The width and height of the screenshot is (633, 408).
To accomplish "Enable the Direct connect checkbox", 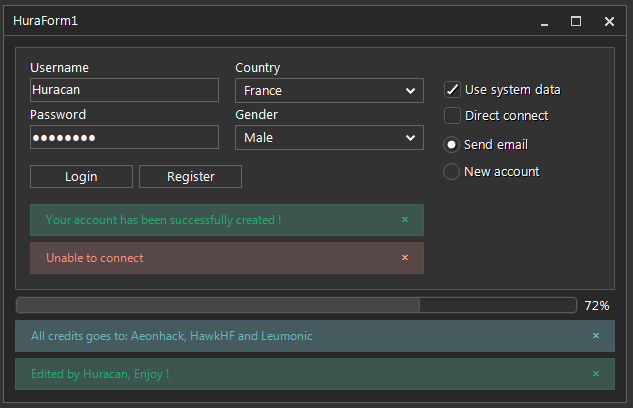I will [x=453, y=116].
